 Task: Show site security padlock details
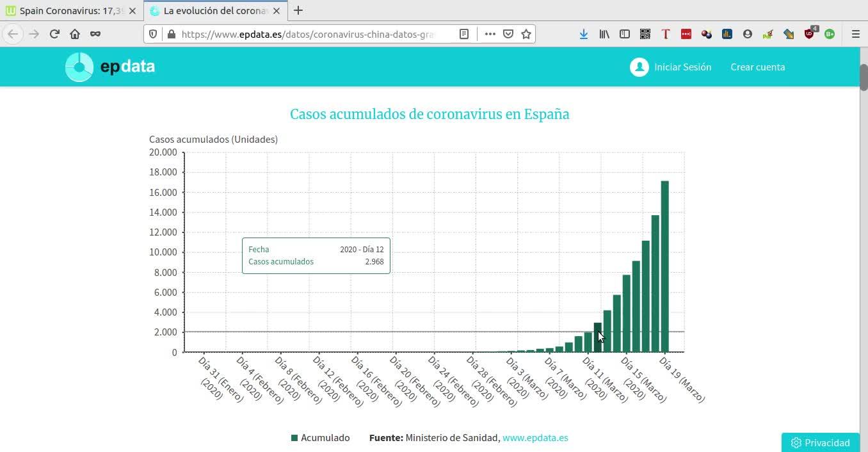pyautogui.click(x=171, y=34)
